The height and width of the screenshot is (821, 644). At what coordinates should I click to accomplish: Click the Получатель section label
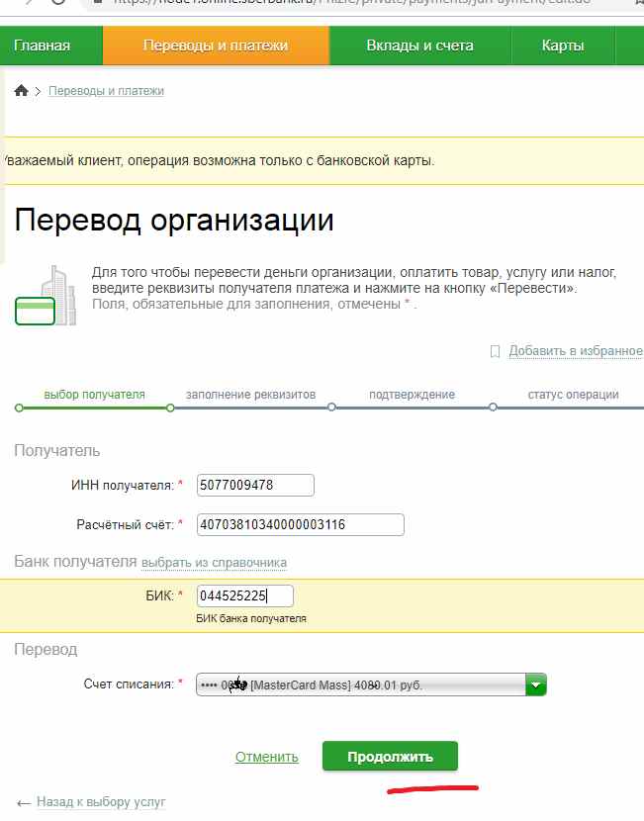57,450
